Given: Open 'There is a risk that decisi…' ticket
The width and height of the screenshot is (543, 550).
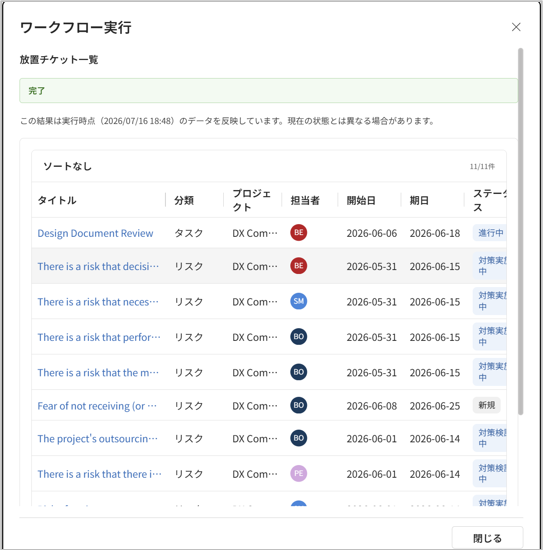Looking at the screenshot, I should (98, 267).
